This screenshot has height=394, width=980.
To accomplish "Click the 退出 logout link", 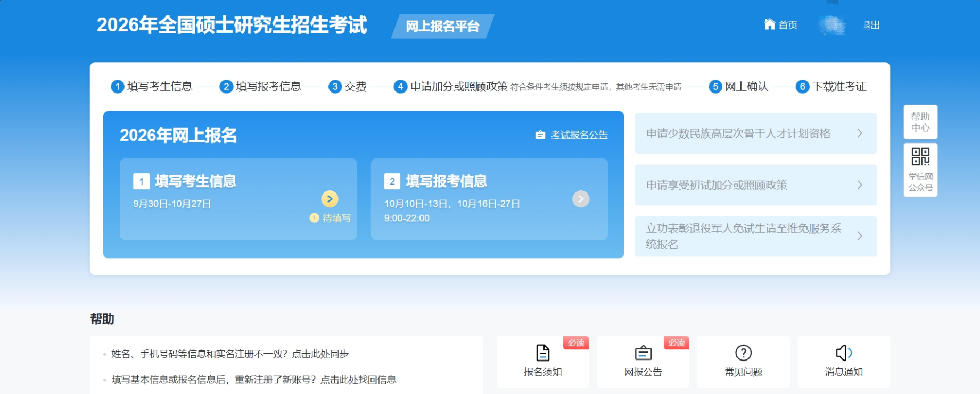I will pyautogui.click(x=871, y=25).
